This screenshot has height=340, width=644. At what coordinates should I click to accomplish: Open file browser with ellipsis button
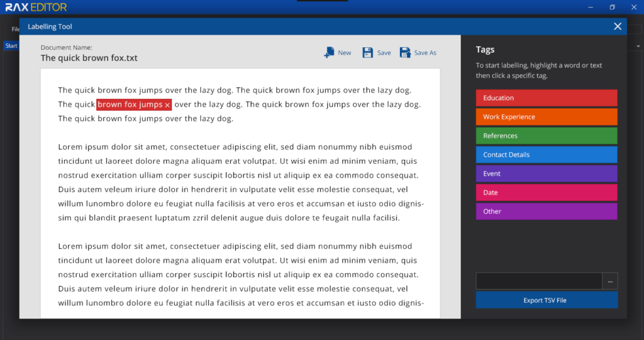pos(610,281)
